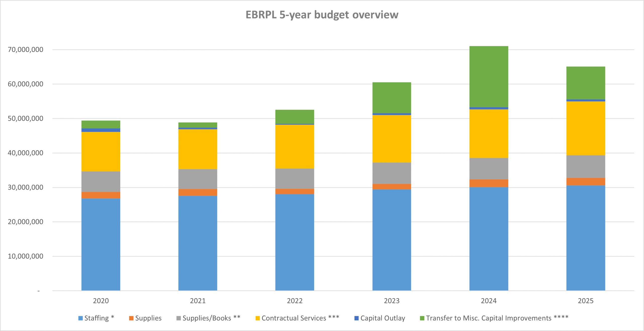Image resolution: width=644 pixels, height=331 pixels.
Task: Select the 2020 yellow Contractual Services segment
Action: coord(101,152)
